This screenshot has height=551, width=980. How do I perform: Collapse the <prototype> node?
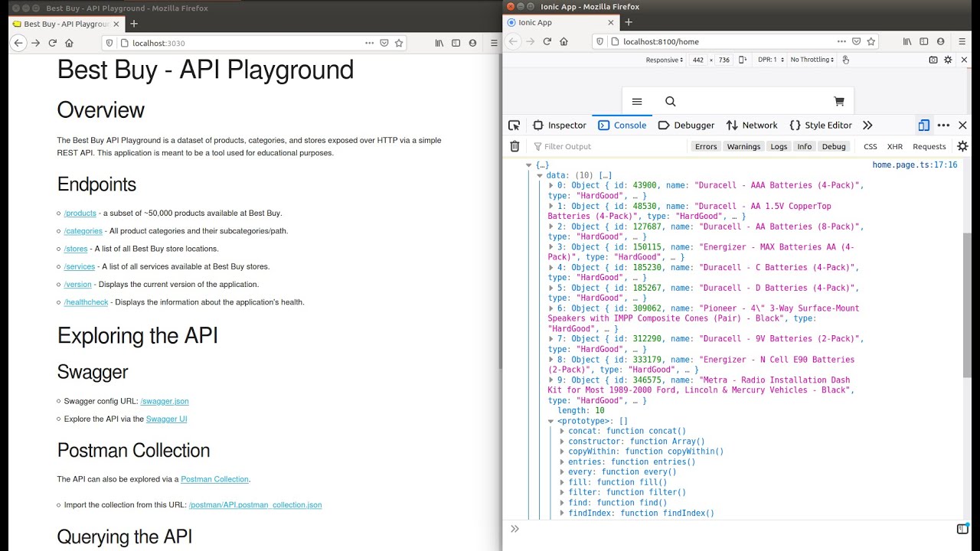tap(551, 421)
